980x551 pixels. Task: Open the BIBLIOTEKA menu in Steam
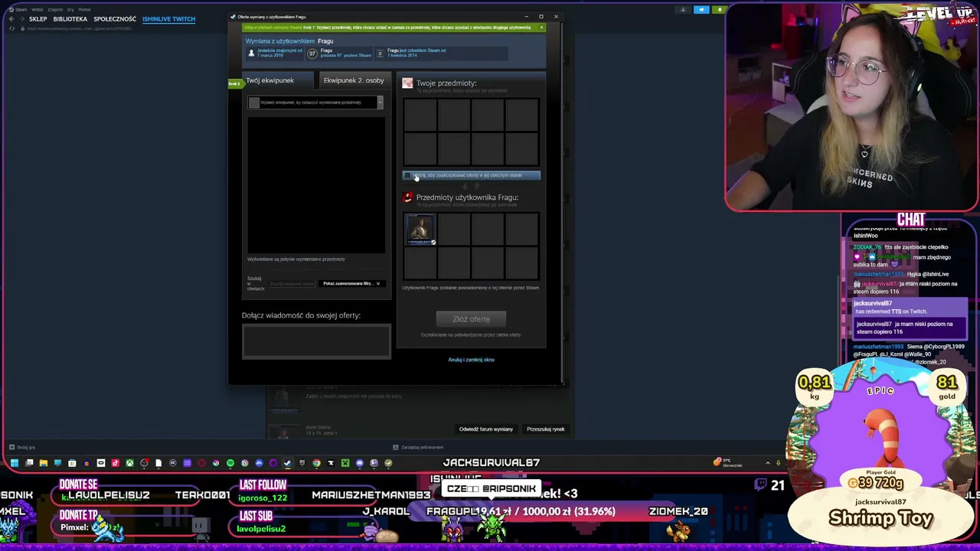tap(70, 19)
